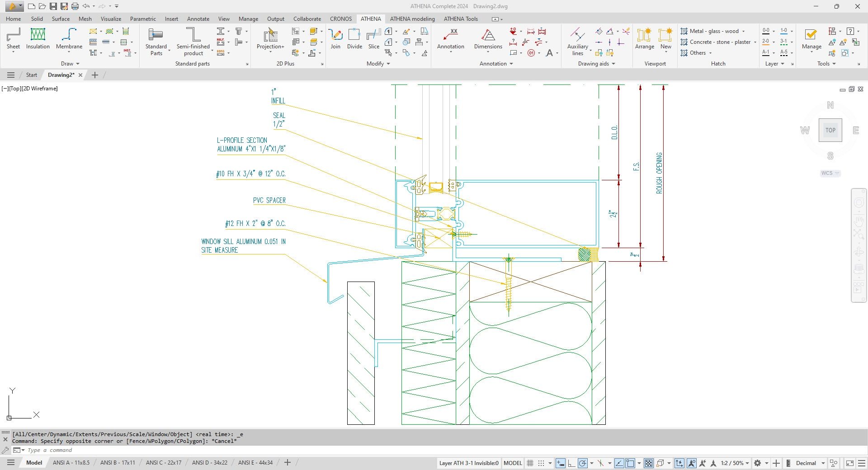
Task: Toggle polar tracking in status bar
Action: click(583, 463)
